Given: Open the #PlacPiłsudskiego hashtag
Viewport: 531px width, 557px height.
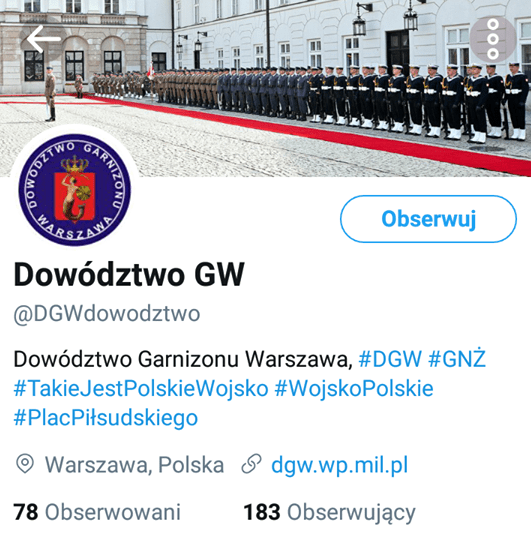Looking at the screenshot, I should tap(105, 417).
